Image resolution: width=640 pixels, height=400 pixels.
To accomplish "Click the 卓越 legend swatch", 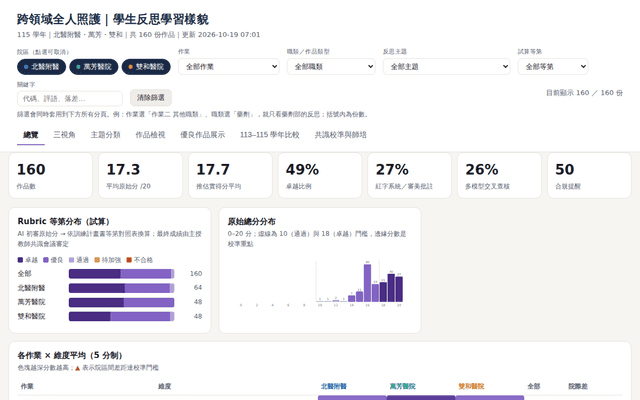I will point(20,260).
